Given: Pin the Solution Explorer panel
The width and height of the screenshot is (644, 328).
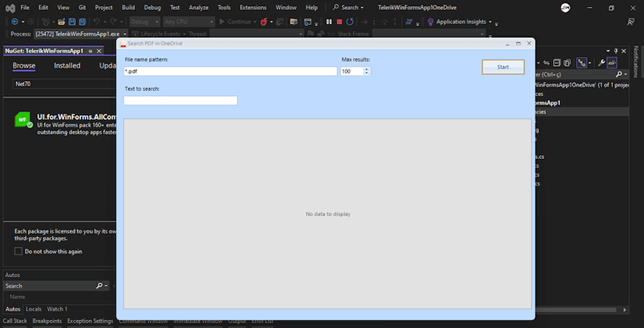Looking at the screenshot, I should pos(616,51).
